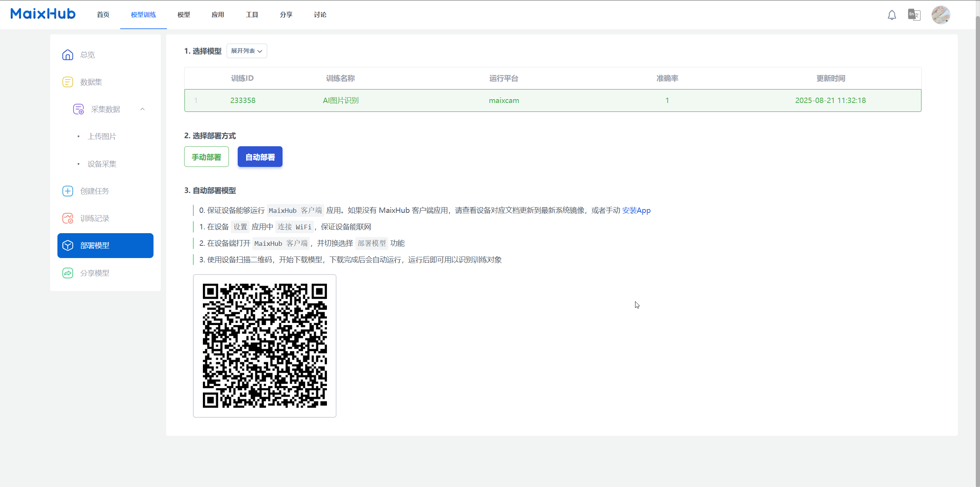Screen dimensions: 980x487
Task: Click the 创建任务 plus icon
Action: [68, 191]
